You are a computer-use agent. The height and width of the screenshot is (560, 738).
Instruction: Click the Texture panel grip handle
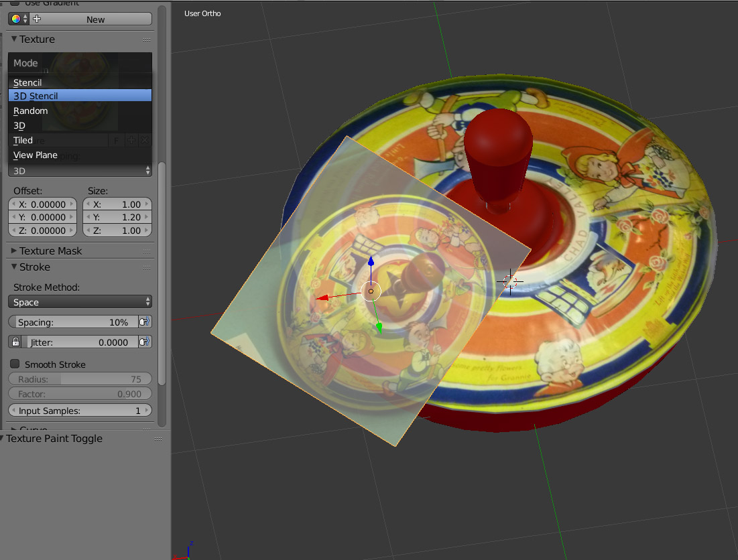pos(147,40)
